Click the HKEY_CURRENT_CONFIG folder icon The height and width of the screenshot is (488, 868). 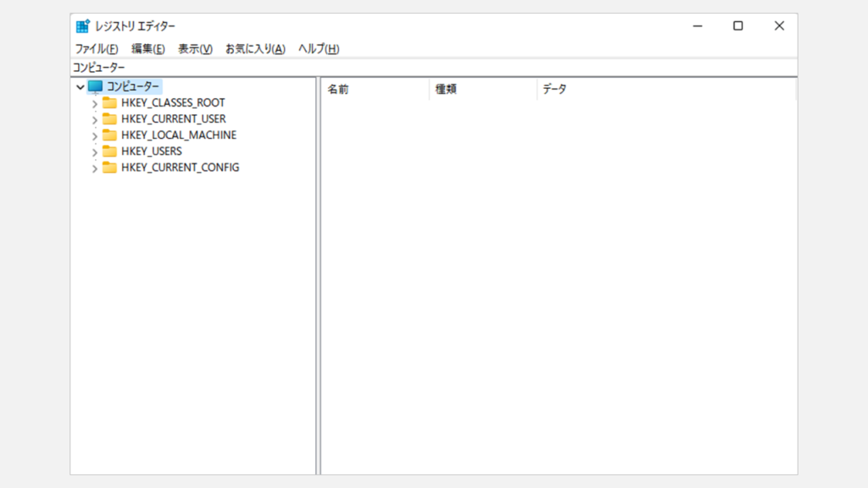click(x=109, y=167)
